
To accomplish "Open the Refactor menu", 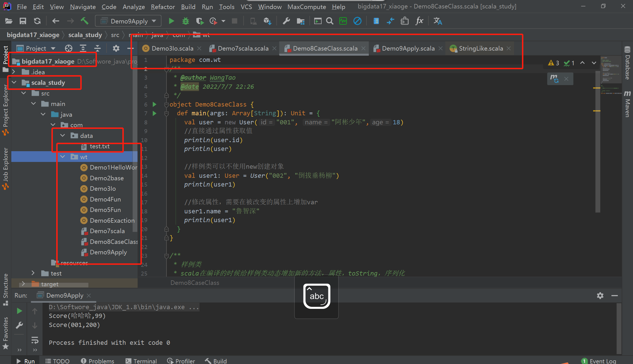I will click(163, 7).
